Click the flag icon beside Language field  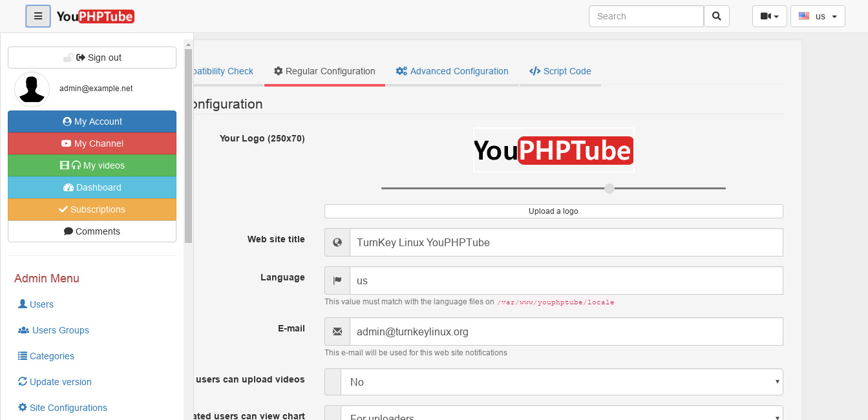[x=337, y=281]
